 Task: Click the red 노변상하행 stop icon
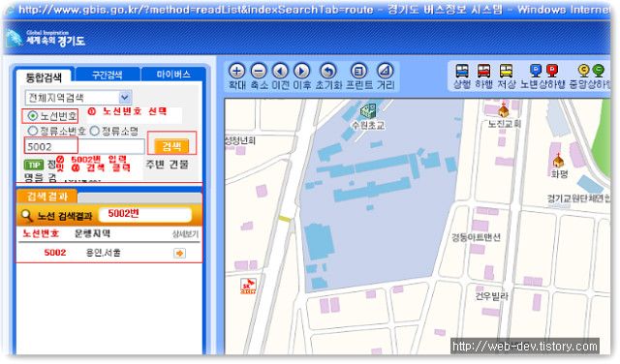552,71
